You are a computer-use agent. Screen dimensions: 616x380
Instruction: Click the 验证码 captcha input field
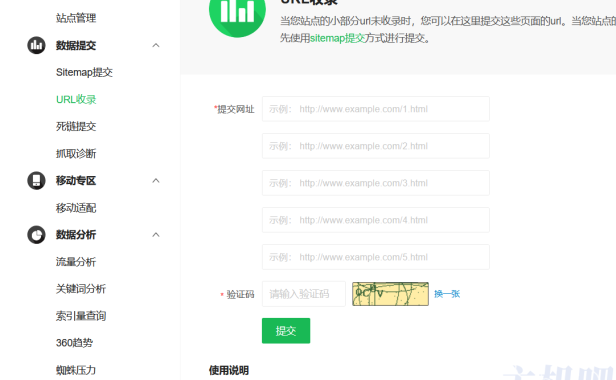304,294
